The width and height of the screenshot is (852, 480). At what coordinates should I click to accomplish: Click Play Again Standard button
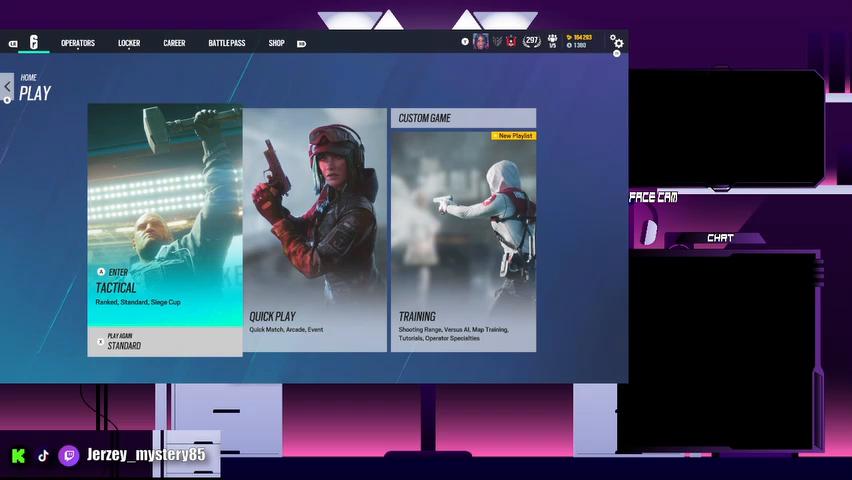pos(165,341)
